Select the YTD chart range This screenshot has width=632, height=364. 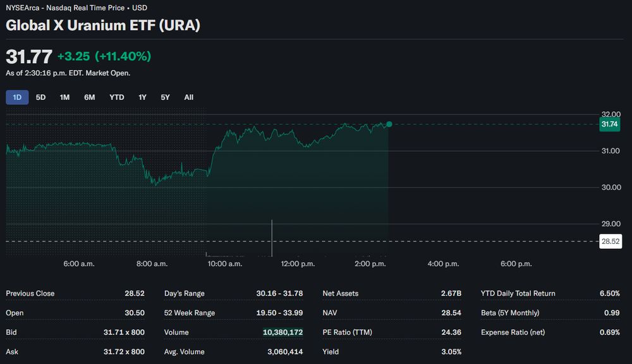[117, 97]
